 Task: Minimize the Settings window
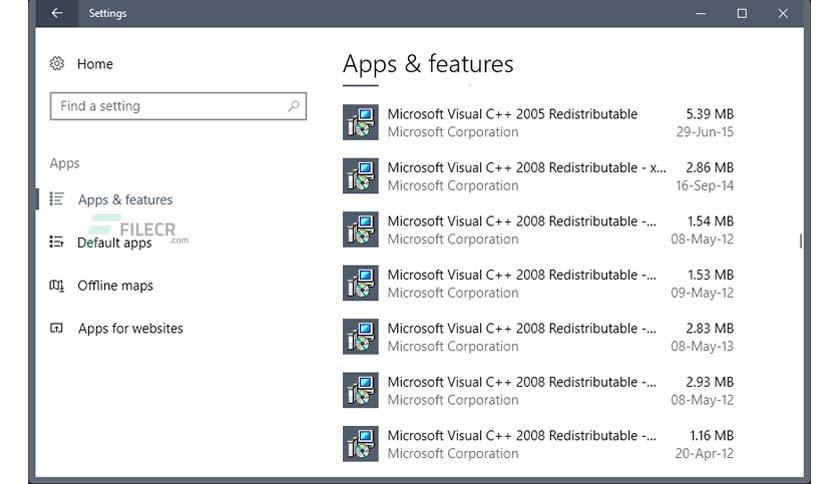(701, 13)
